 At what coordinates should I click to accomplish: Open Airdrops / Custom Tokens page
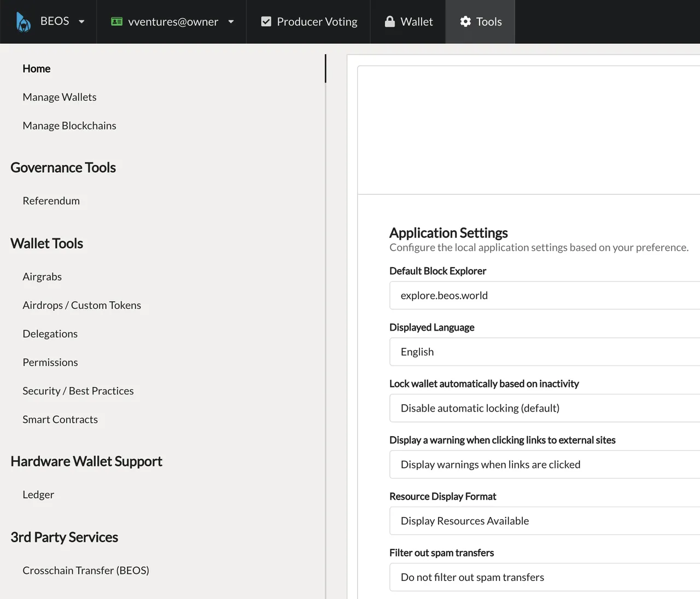[82, 306]
